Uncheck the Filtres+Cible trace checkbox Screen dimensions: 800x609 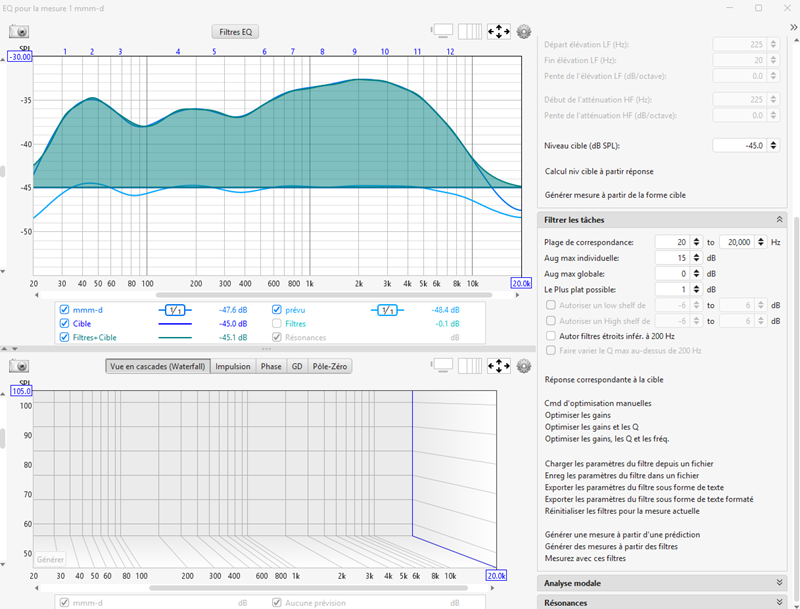click(64, 337)
